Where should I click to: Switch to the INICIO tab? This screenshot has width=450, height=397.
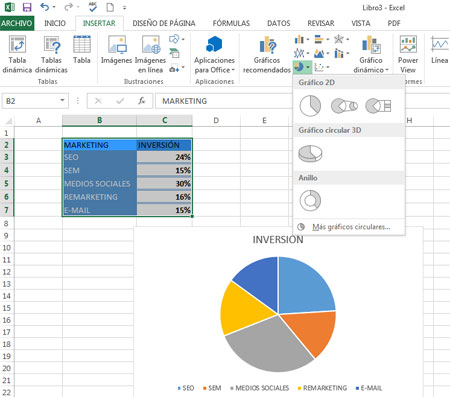coord(55,23)
